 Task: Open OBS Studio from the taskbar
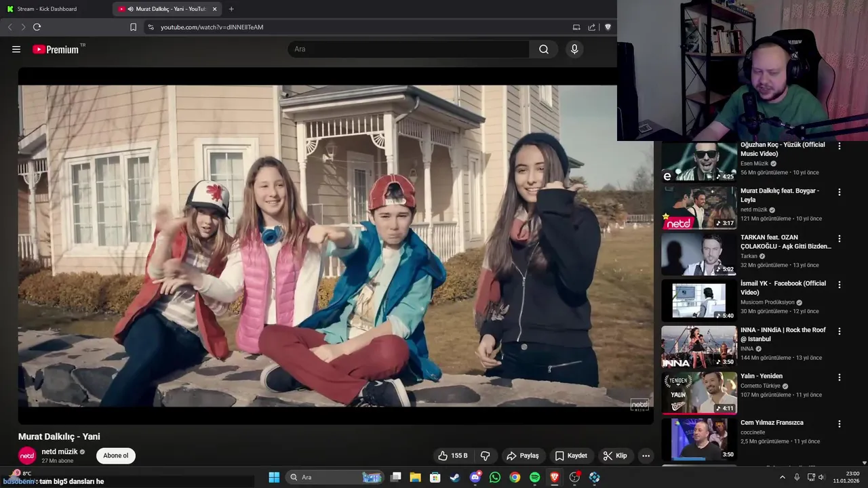click(x=574, y=477)
